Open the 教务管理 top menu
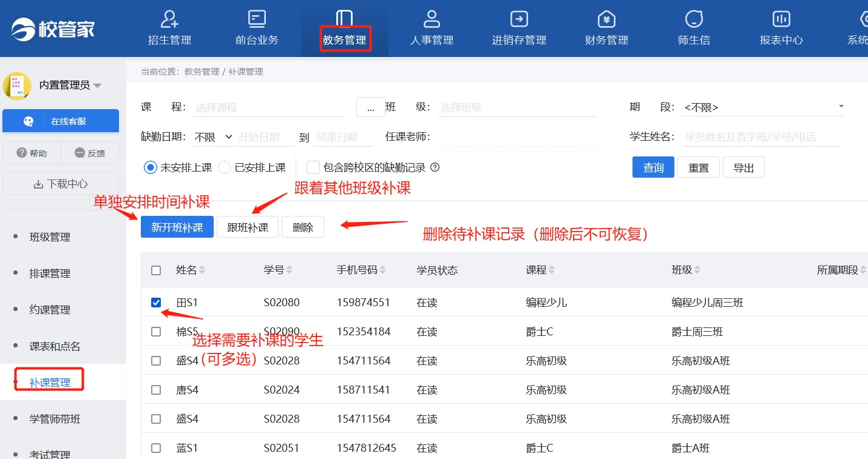Viewport: 868px width, 459px height. point(345,29)
